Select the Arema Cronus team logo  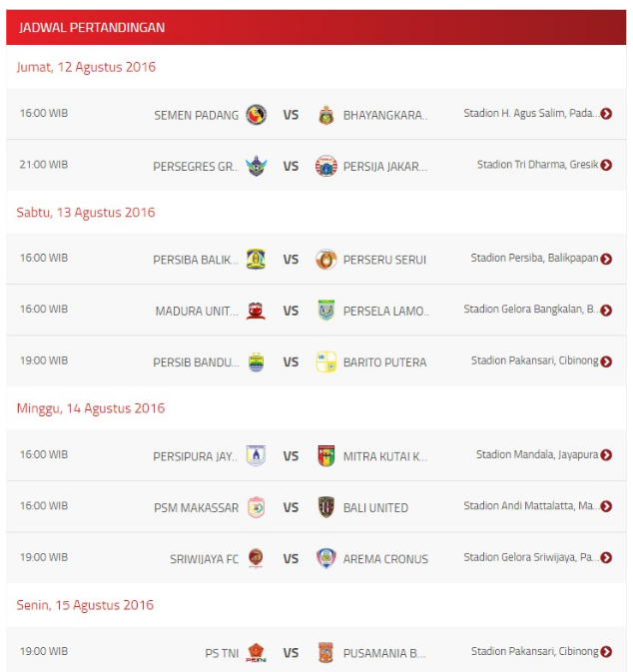tap(326, 558)
